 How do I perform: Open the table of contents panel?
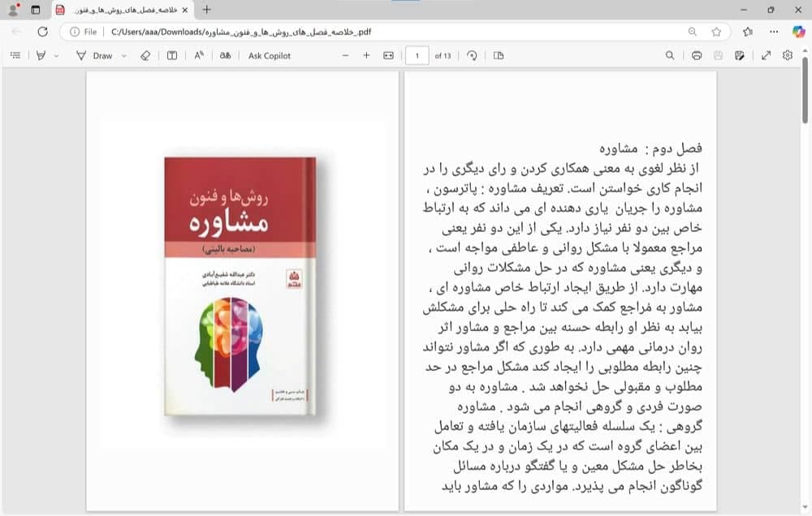click(x=15, y=55)
